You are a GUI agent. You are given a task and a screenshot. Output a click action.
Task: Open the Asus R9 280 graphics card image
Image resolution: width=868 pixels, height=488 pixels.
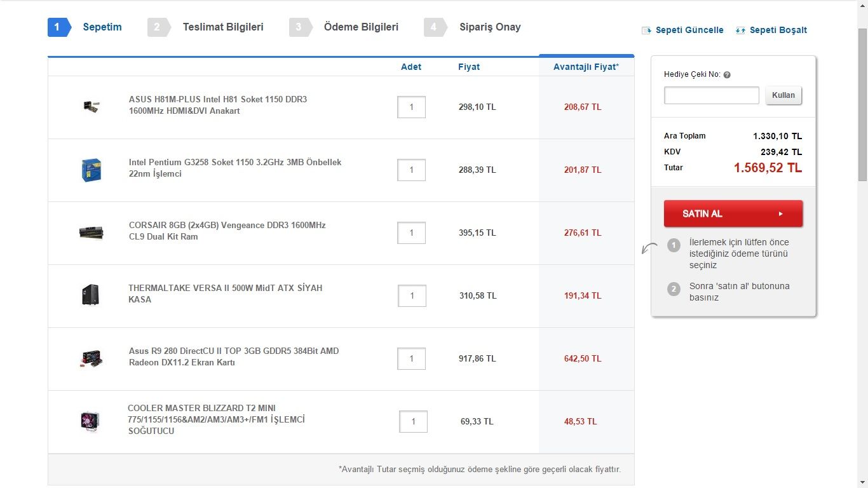(x=92, y=358)
